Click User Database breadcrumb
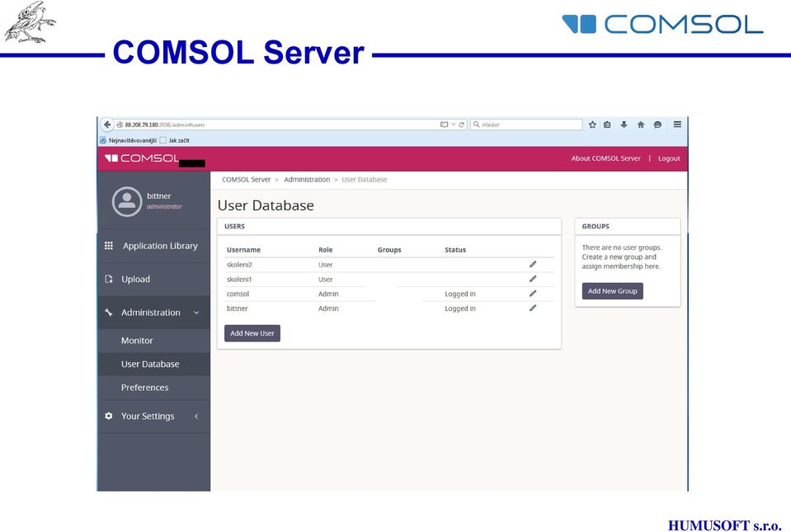 click(x=365, y=180)
